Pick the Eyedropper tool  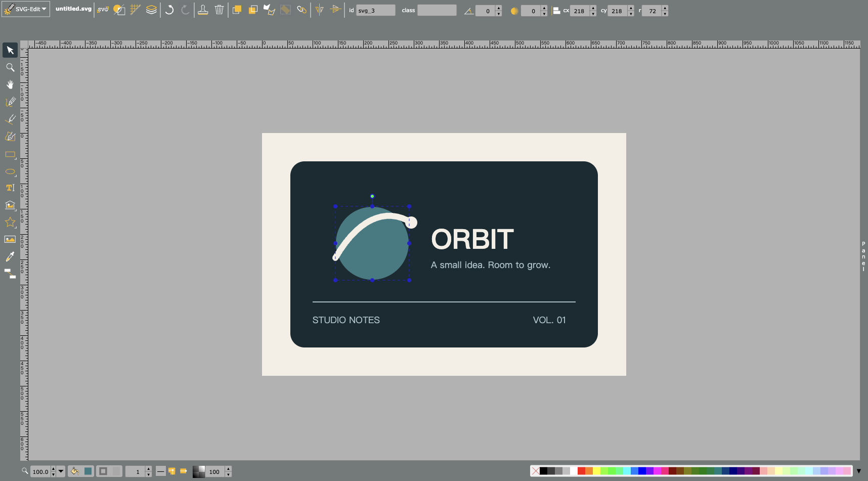click(10, 256)
